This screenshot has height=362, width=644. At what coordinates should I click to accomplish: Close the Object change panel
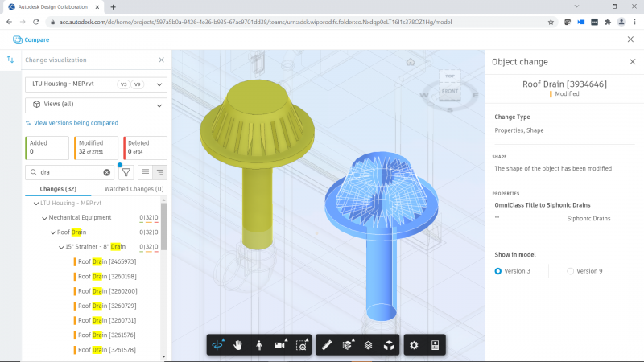pyautogui.click(x=632, y=61)
